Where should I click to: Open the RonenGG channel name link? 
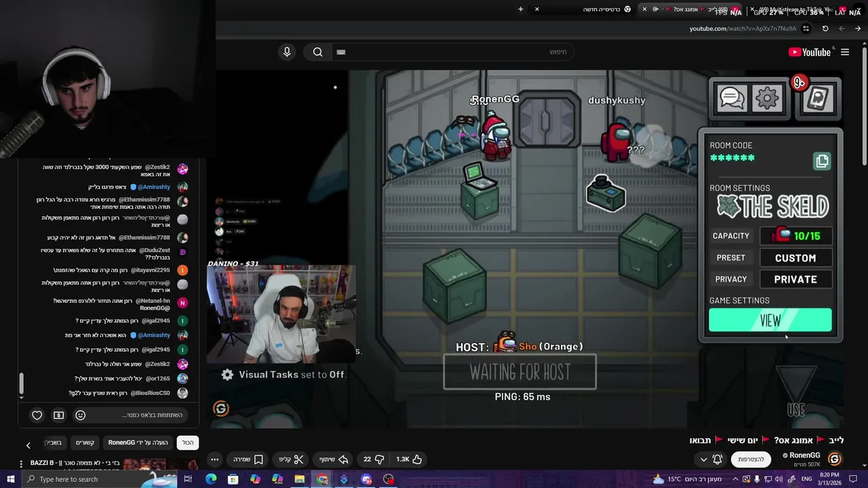(x=805, y=455)
